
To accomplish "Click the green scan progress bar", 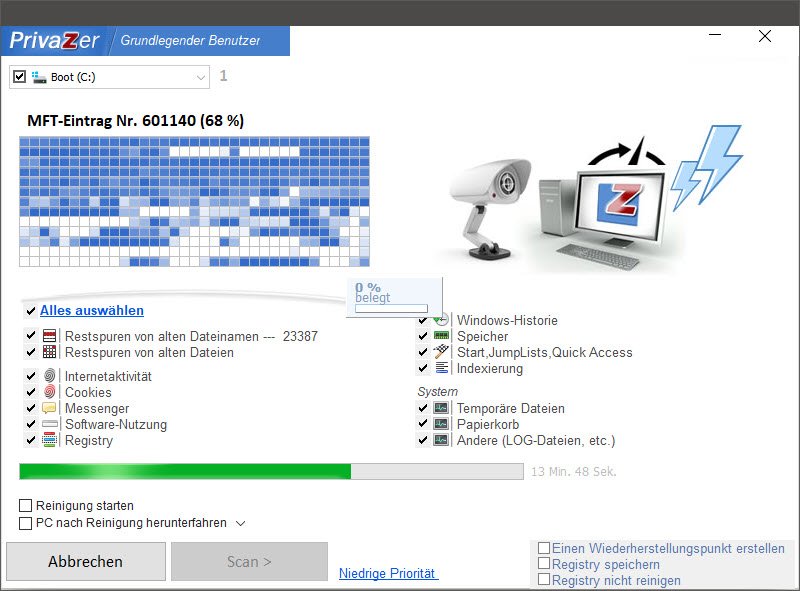I will [x=271, y=472].
